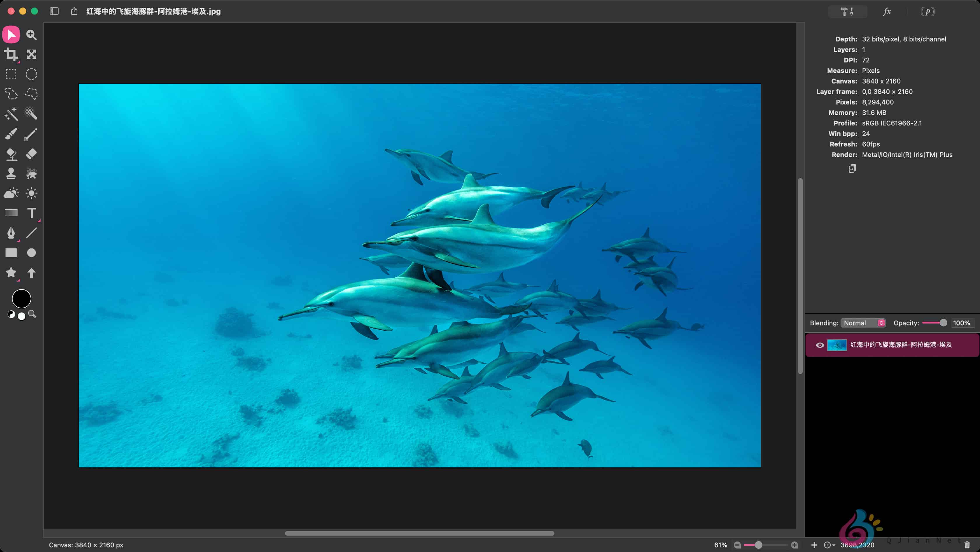This screenshot has width=980, height=552.
Task: Select the Paint Brush tool
Action: point(11,134)
